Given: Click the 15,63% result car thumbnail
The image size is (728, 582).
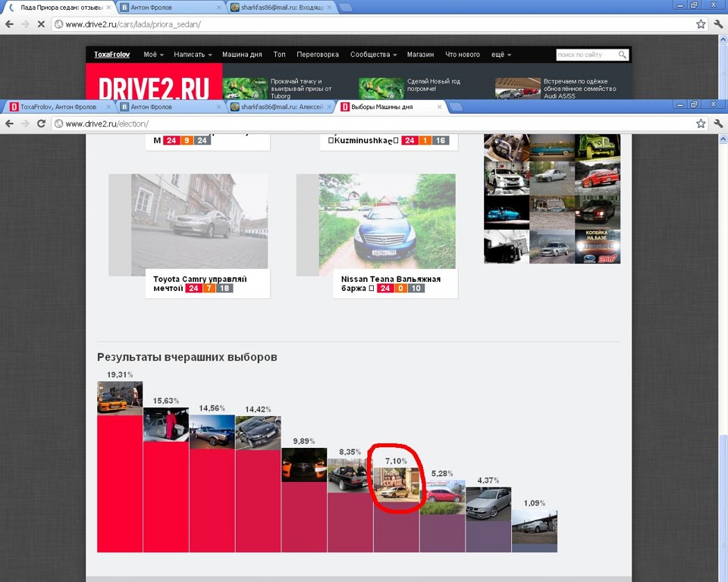Looking at the screenshot, I should point(166,424).
